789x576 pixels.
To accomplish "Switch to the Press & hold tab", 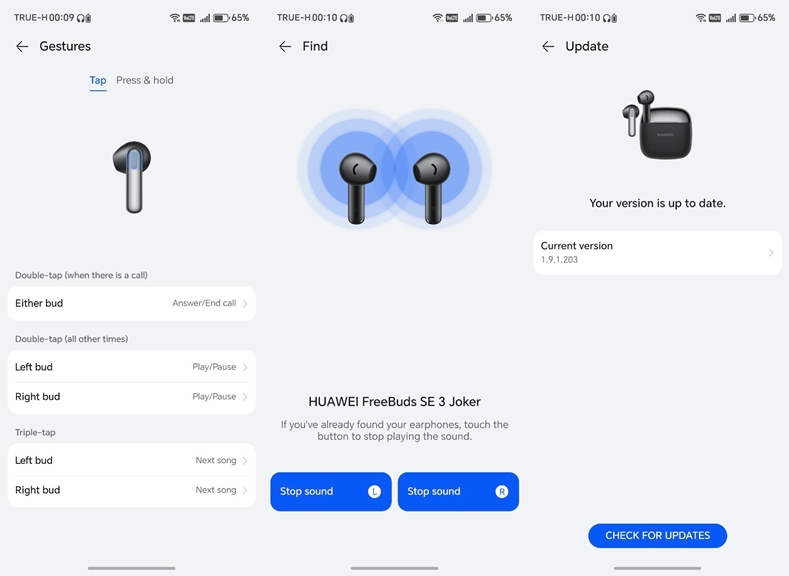I will (x=144, y=80).
